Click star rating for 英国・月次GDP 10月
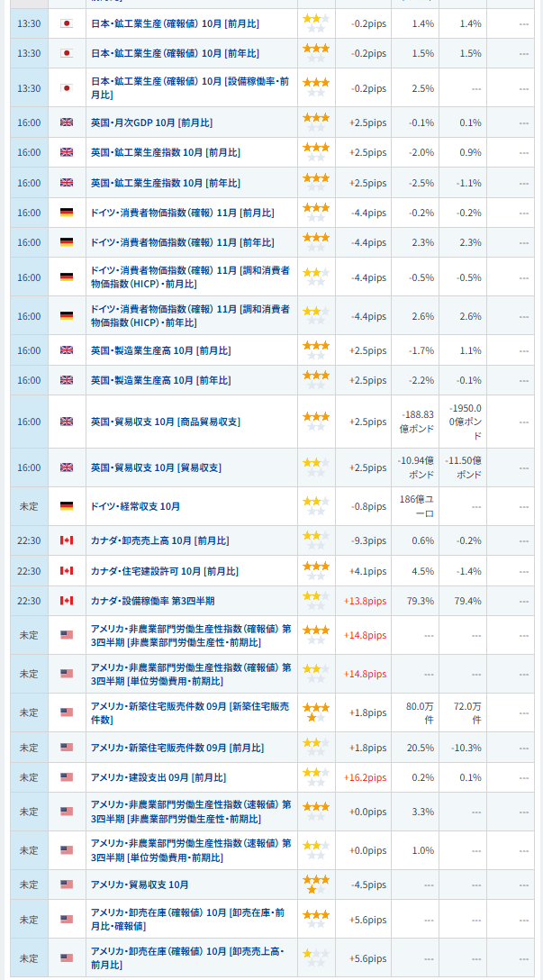The image size is (543, 980). pos(315,122)
